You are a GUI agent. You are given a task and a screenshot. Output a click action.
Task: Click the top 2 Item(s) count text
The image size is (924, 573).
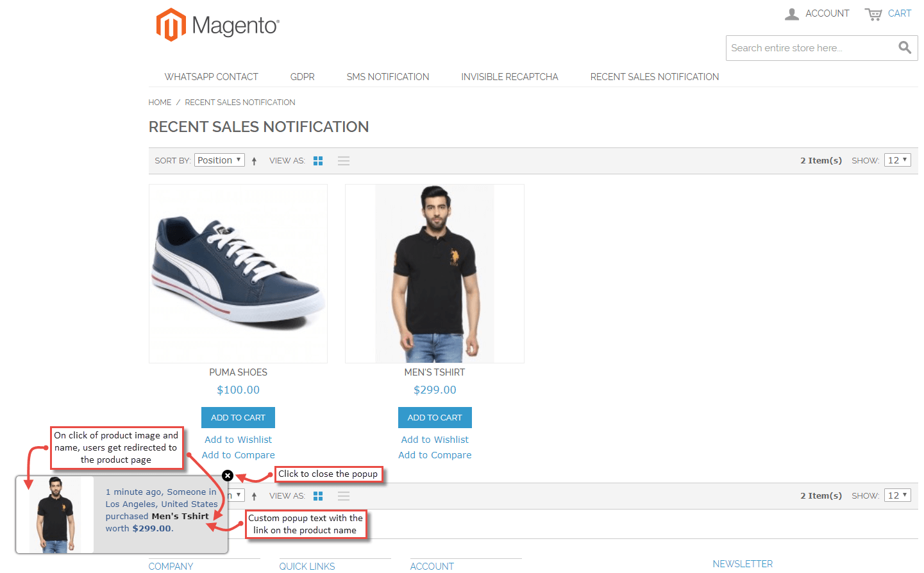821,160
